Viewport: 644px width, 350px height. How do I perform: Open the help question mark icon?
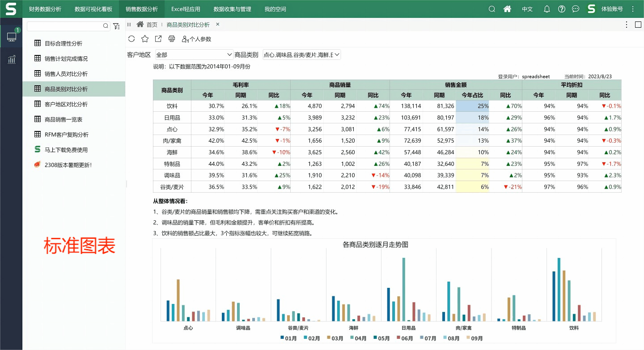562,9
